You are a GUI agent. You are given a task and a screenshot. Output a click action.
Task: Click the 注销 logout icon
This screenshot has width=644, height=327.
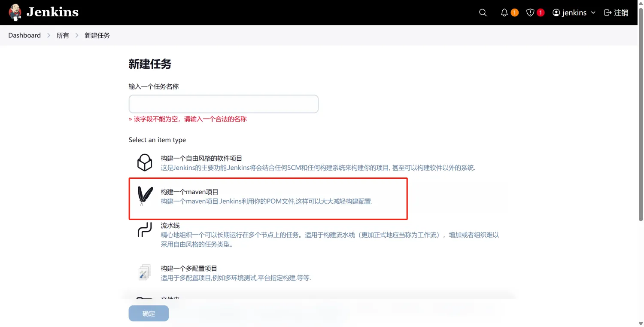tap(608, 13)
